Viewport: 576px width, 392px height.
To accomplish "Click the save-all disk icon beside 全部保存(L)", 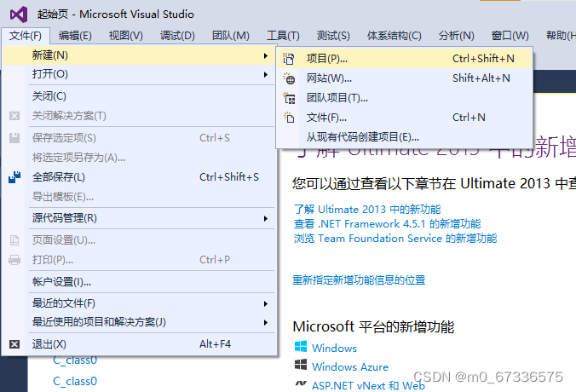I will point(14,177).
